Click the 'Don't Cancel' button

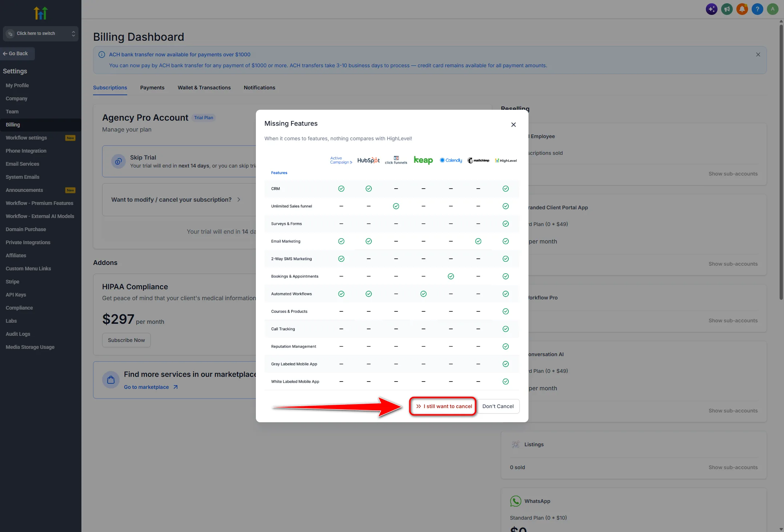(x=498, y=406)
